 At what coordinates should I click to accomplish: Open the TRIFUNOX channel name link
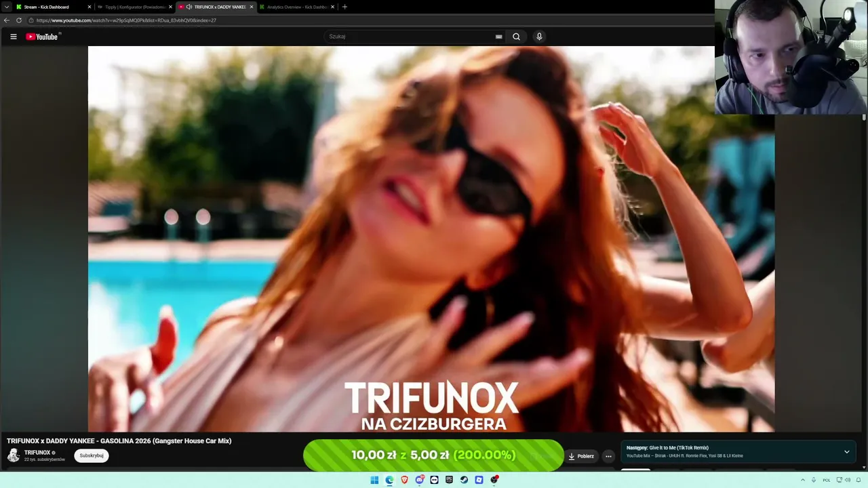point(37,453)
